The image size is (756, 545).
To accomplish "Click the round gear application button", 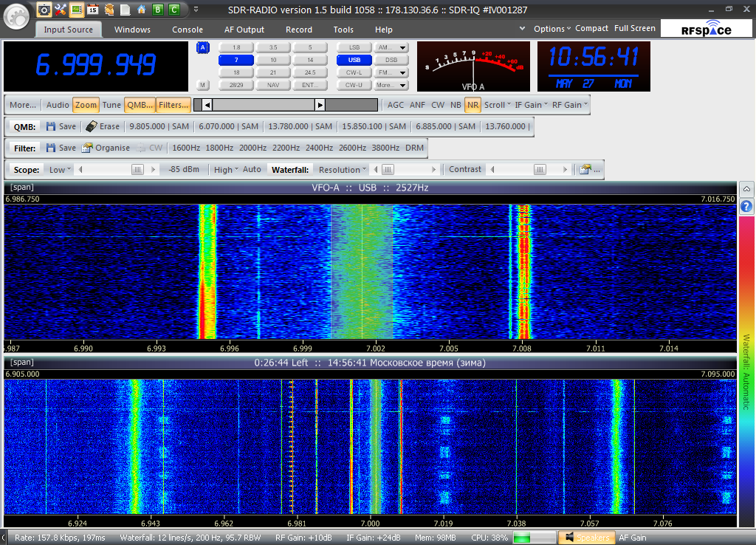I will coord(16,17).
